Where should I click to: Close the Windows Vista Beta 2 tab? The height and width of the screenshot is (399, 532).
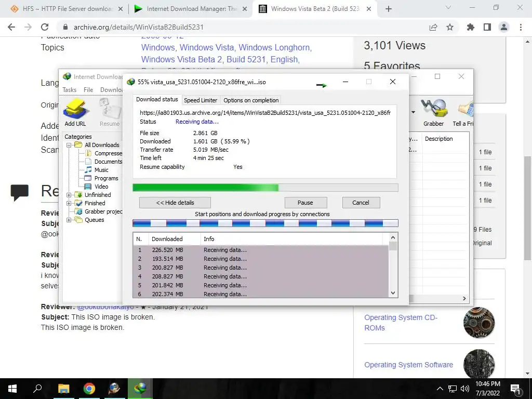pos(369,9)
